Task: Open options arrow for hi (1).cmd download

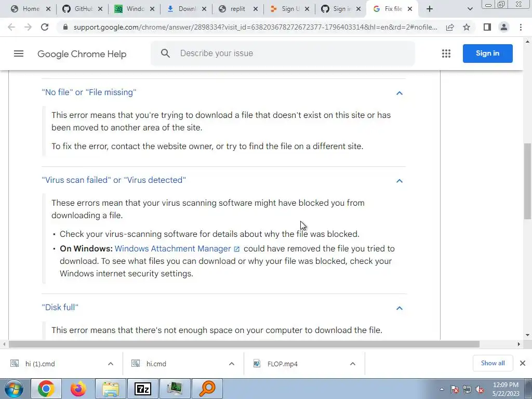Action: point(111,364)
